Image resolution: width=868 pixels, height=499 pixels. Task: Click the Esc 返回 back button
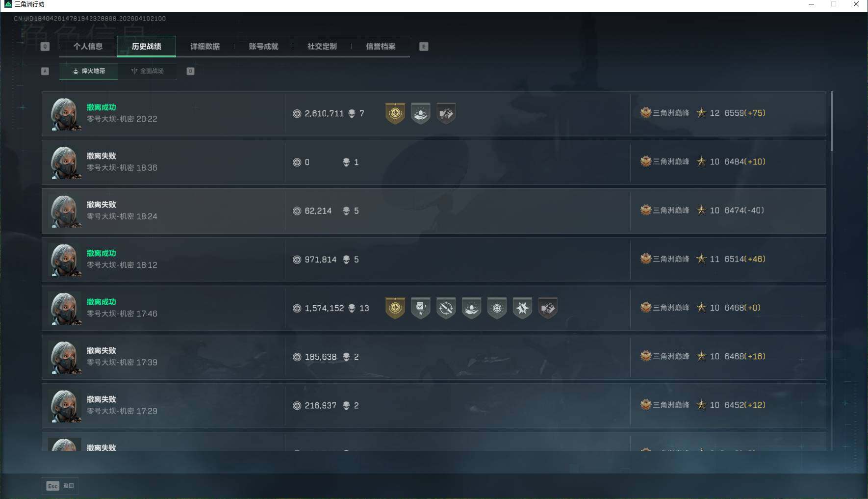60,486
